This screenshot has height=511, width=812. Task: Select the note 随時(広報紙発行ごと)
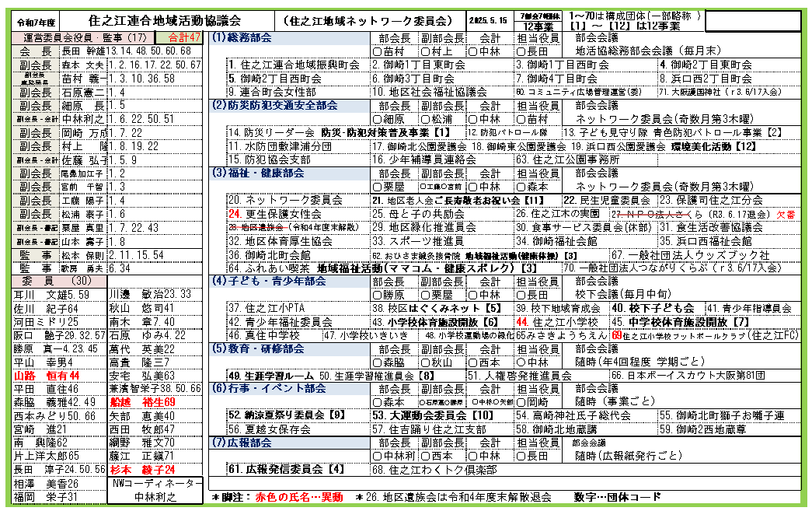629,456
